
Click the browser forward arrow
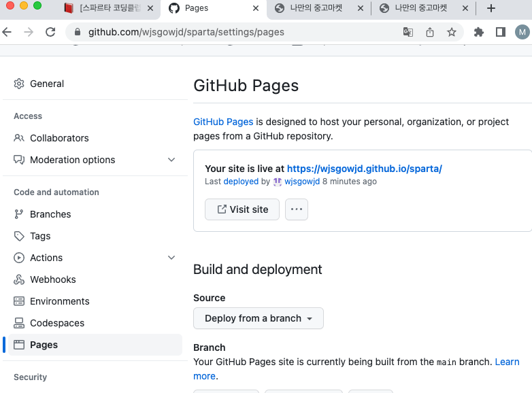point(29,32)
